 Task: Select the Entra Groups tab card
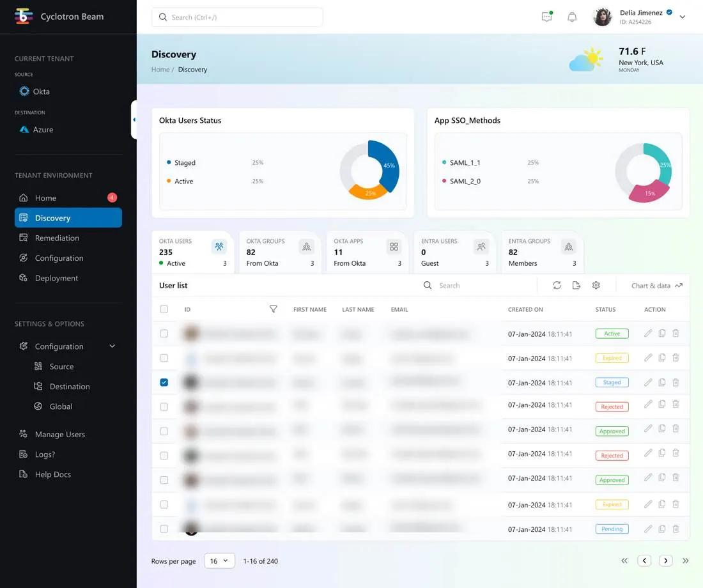coord(543,252)
